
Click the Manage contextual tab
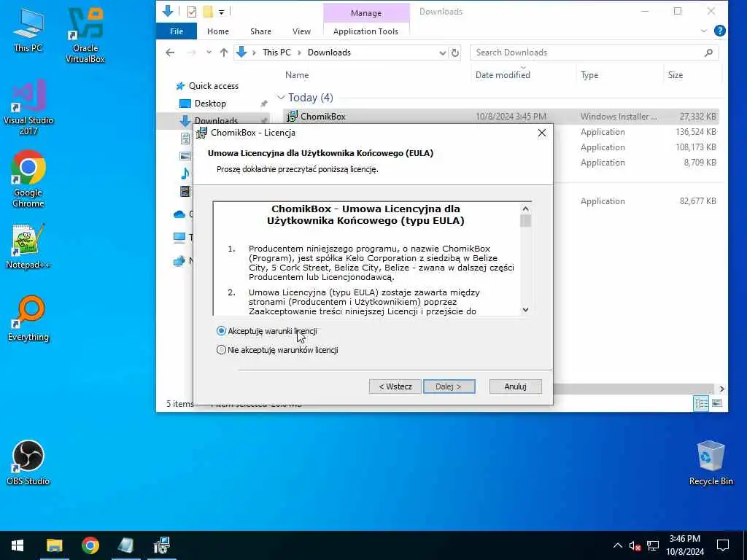click(x=366, y=13)
